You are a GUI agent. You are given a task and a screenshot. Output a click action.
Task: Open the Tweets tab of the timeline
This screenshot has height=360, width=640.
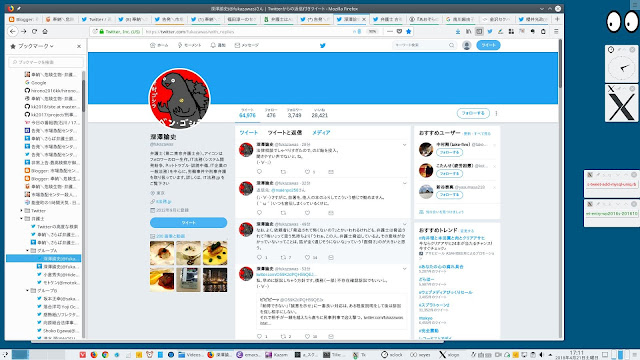[249, 133]
